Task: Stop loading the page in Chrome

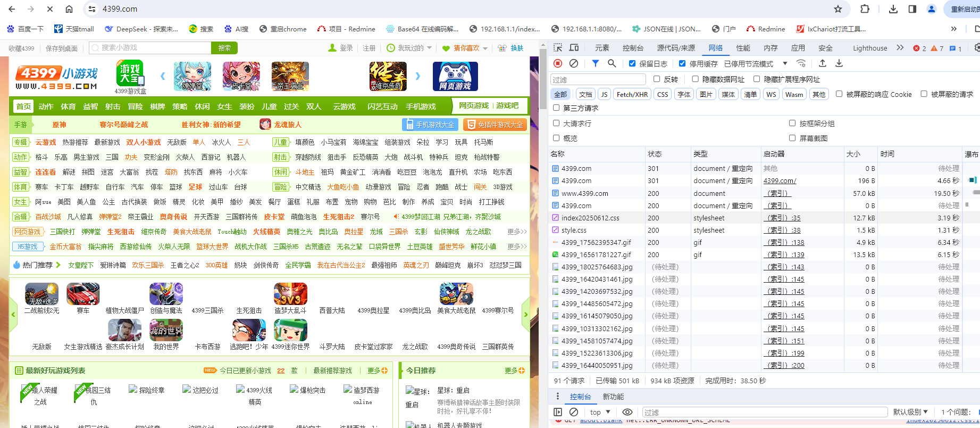Action: (x=49, y=9)
